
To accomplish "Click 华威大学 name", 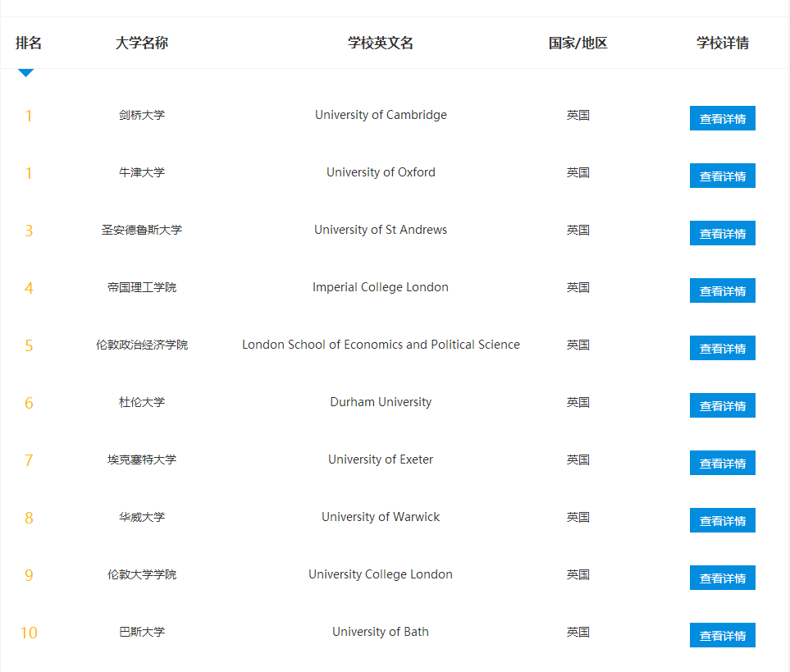I will pyautogui.click(x=142, y=518).
